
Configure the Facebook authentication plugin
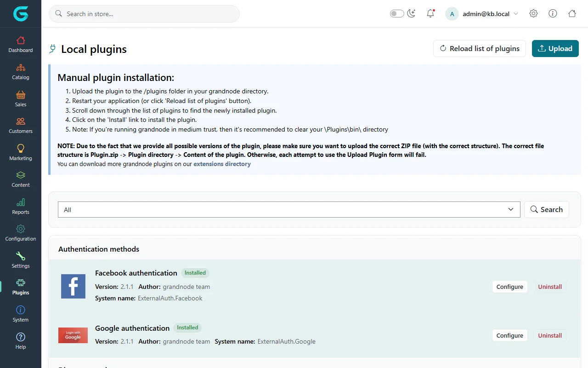(510, 287)
